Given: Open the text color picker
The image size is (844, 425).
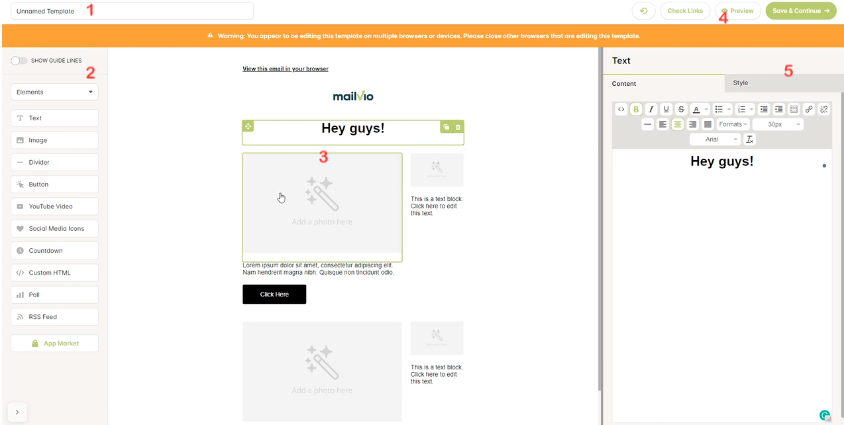Looking at the screenshot, I should pyautogui.click(x=696, y=109).
